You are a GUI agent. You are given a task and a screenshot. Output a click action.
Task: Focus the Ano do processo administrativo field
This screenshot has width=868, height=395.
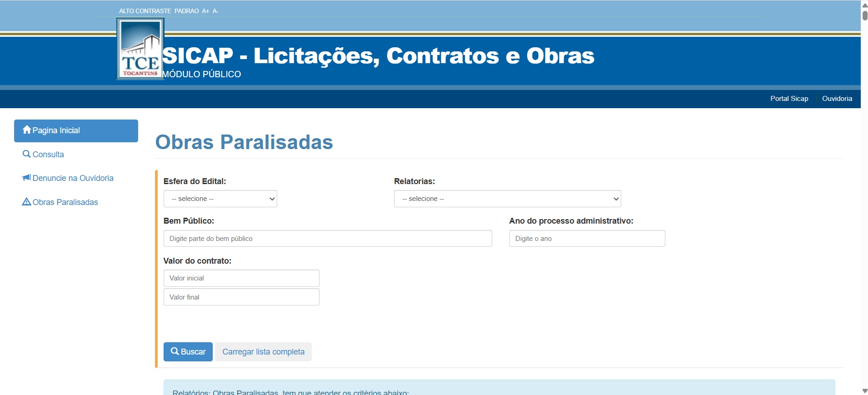click(587, 239)
